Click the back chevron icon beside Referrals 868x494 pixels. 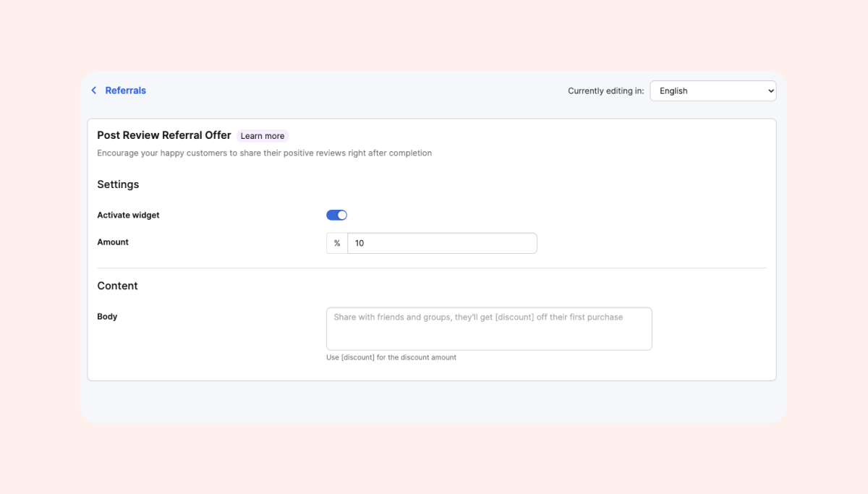pos(93,90)
